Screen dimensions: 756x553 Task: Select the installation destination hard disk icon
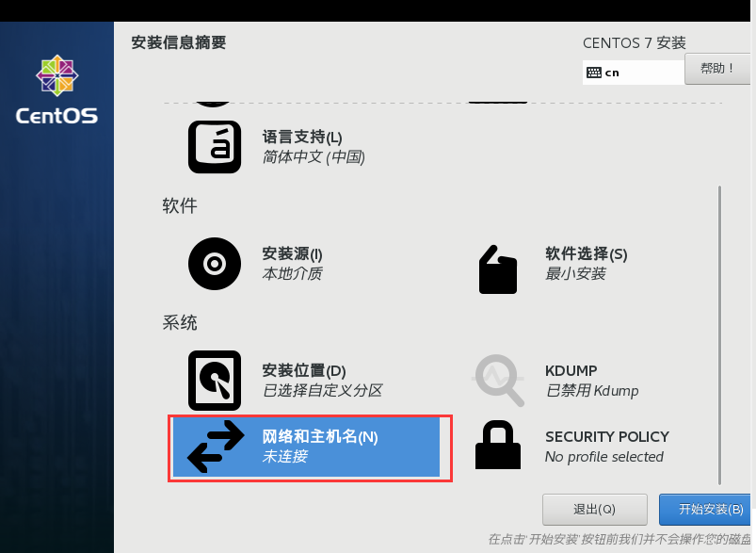click(215, 381)
